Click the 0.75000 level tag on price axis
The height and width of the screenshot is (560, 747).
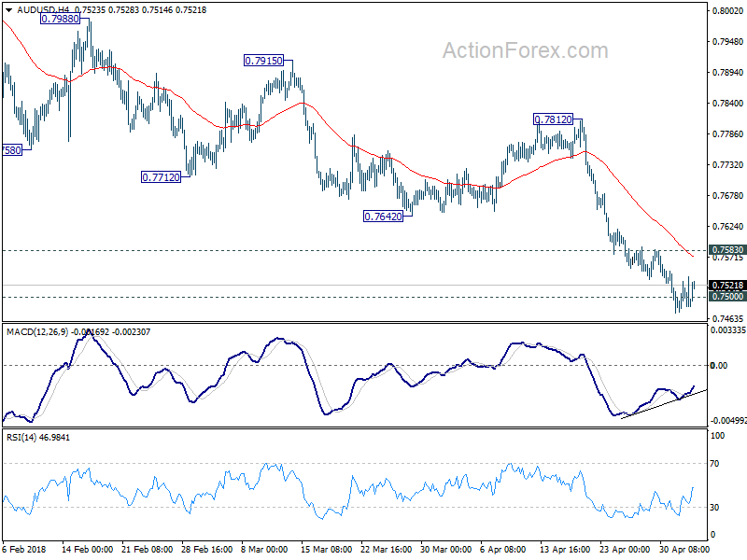[727, 297]
